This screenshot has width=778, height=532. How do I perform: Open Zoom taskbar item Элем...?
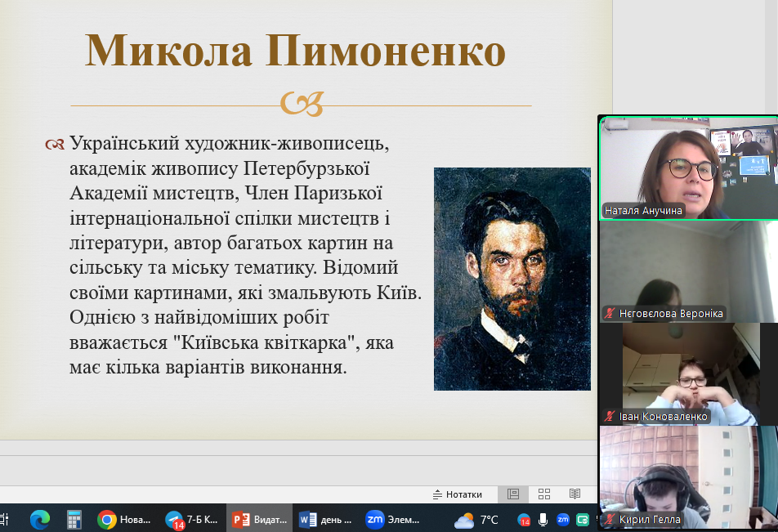pos(392,520)
